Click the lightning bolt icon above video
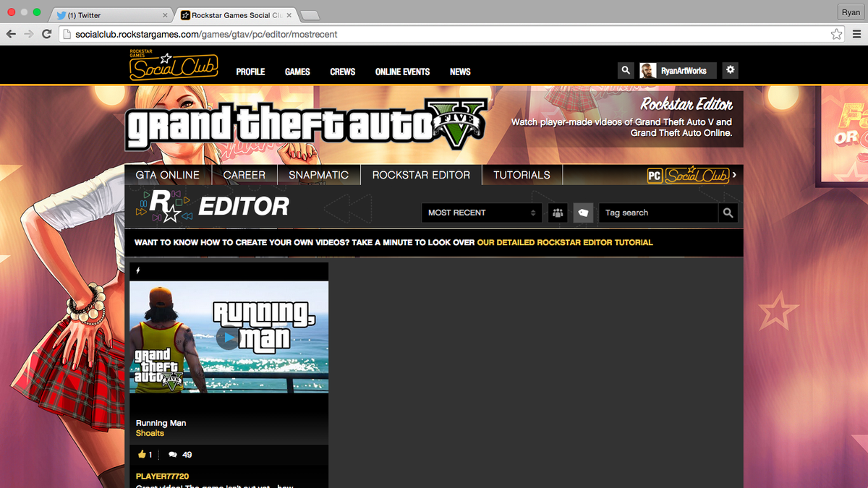Image resolution: width=868 pixels, height=488 pixels. tap(138, 271)
